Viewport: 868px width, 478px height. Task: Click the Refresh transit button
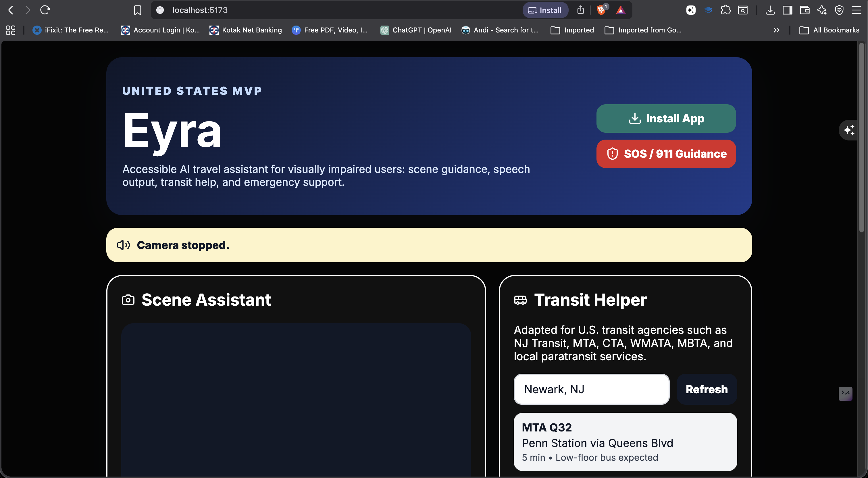click(x=707, y=389)
